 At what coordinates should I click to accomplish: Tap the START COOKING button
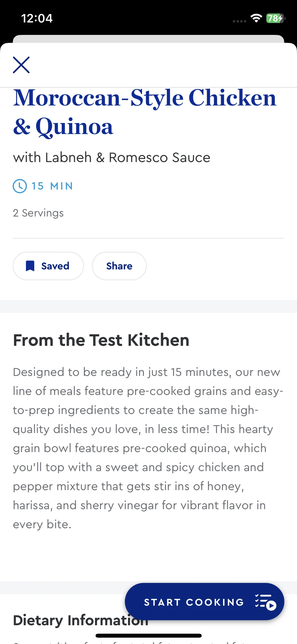205,602
